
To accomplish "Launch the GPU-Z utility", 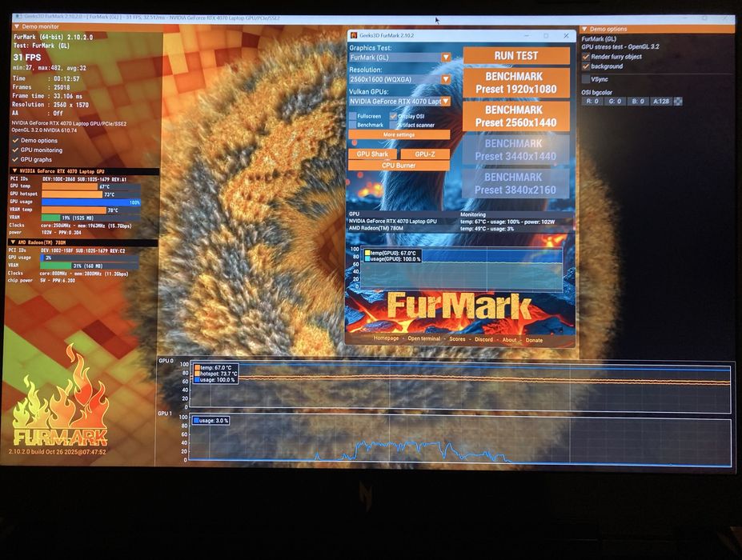I will coord(425,154).
